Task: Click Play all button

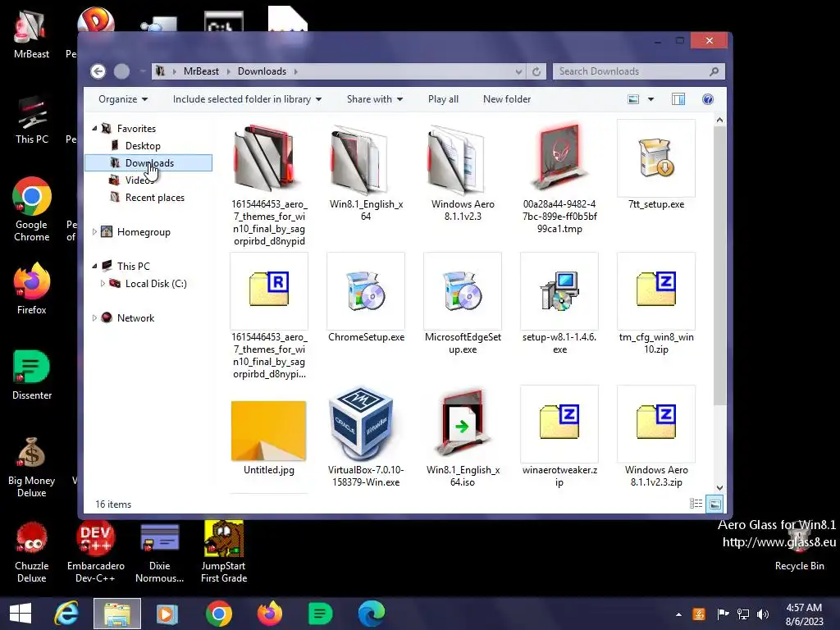Action: (443, 99)
